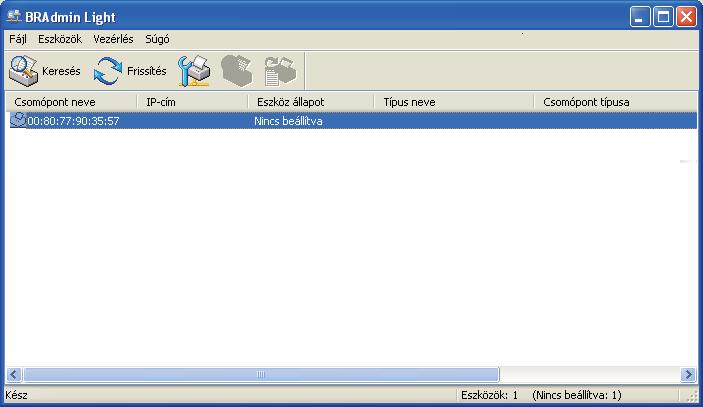The height and width of the screenshot is (407, 703).
Task: Click the Eszközök: 1 status entry
Action: tap(489, 395)
